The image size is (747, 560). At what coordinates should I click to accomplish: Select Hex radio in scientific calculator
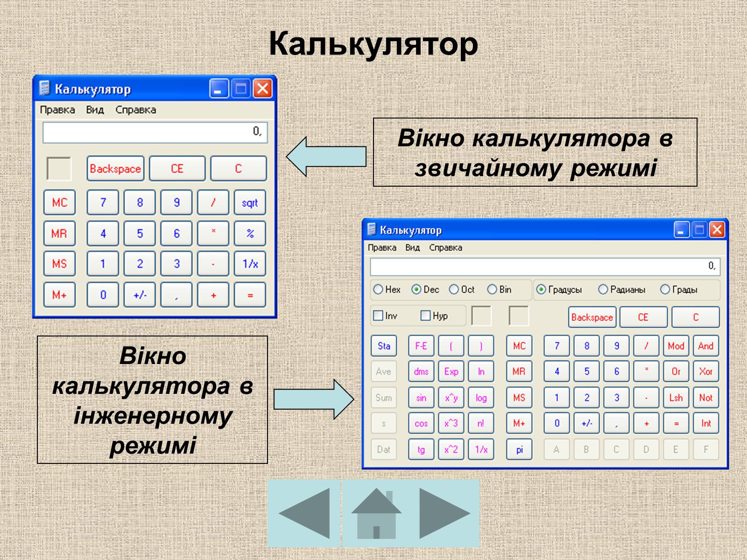click(387, 289)
